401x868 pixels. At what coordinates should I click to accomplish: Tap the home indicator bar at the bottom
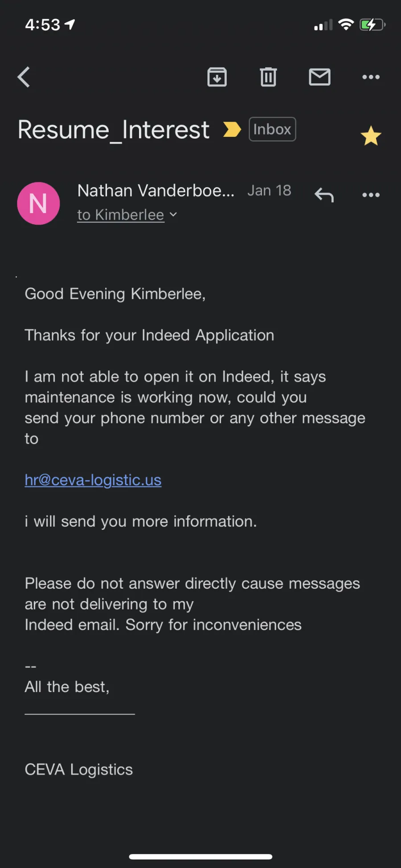200,857
